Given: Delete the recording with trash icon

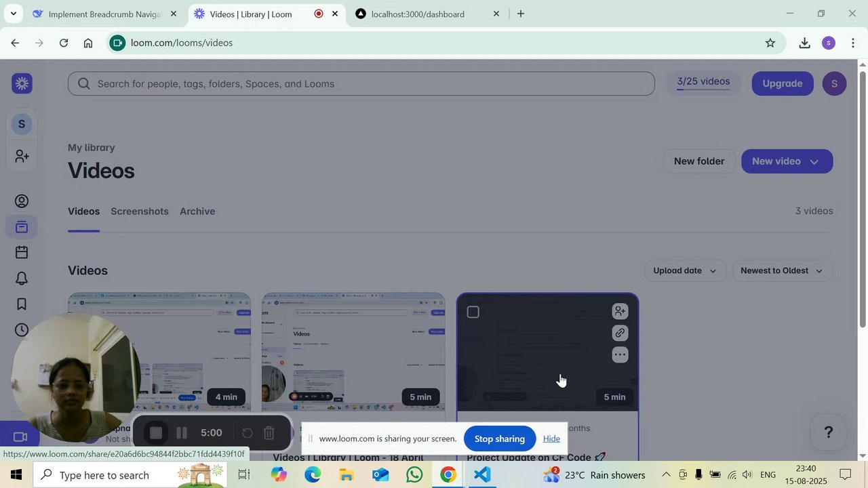Looking at the screenshot, I should [269, 433].
